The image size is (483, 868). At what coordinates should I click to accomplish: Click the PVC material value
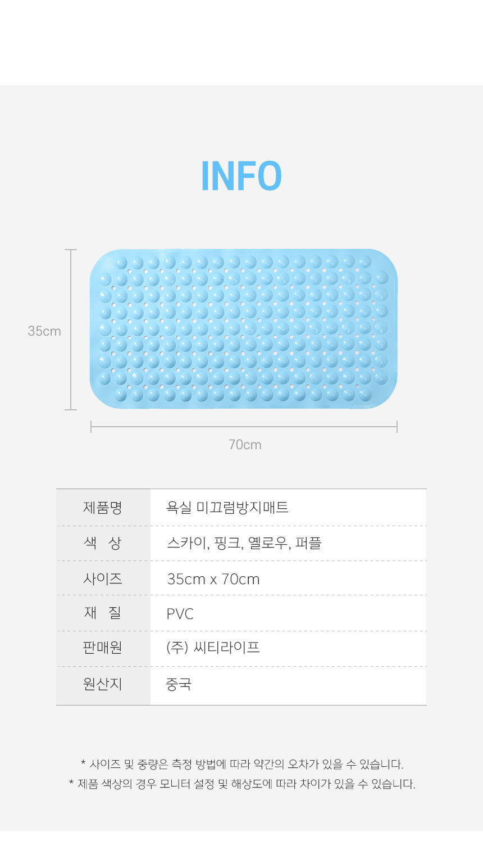[180, 614]
